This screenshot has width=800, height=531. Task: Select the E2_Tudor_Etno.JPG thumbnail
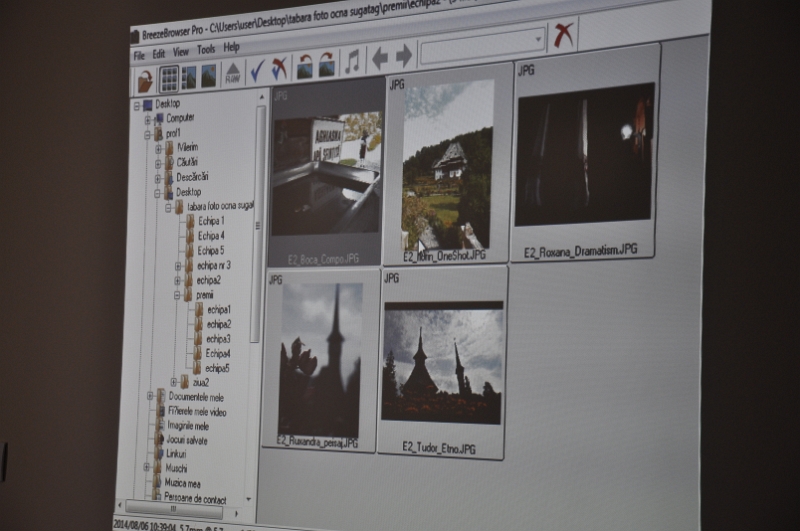coord(442,362)
